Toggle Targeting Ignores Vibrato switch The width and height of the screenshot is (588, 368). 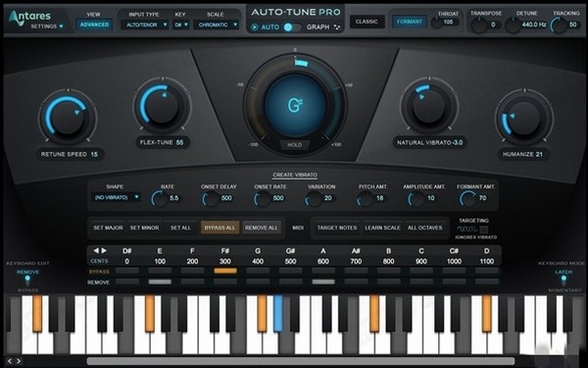pos(484,229)
